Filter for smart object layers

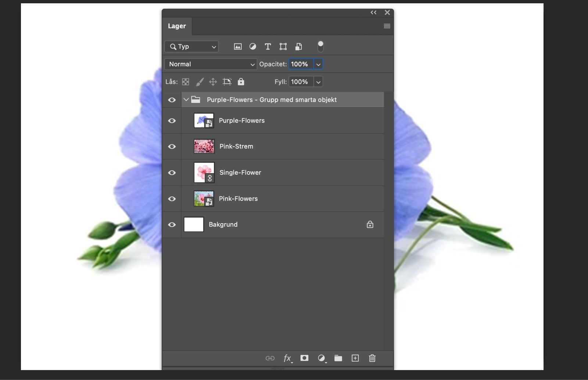(x=298, y=47)
